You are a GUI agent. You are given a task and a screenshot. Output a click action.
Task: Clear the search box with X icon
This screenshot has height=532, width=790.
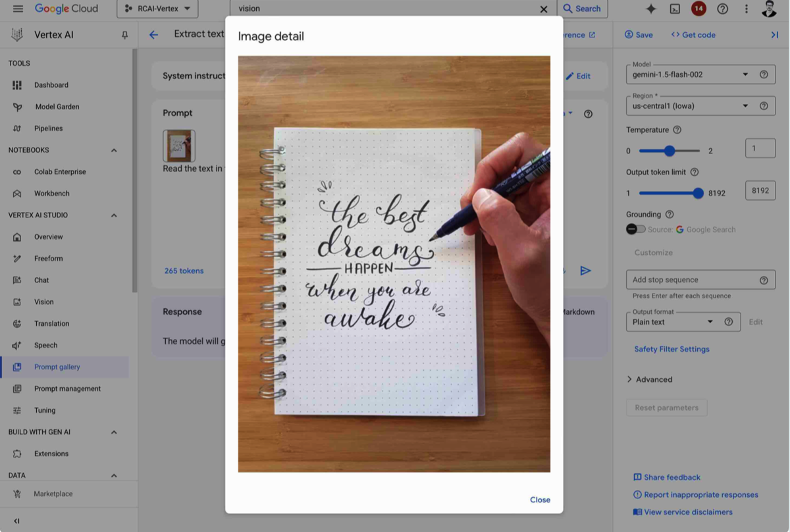(544, 9)
